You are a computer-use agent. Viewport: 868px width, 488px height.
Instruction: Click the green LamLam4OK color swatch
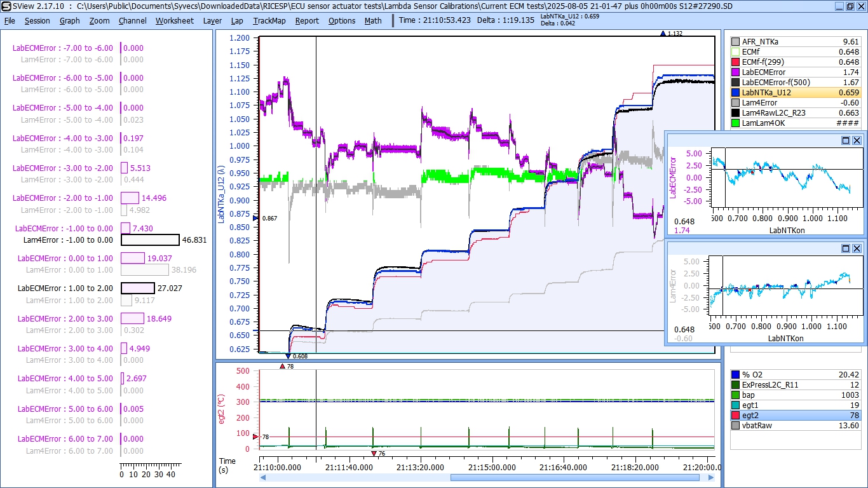coord(736,123)
